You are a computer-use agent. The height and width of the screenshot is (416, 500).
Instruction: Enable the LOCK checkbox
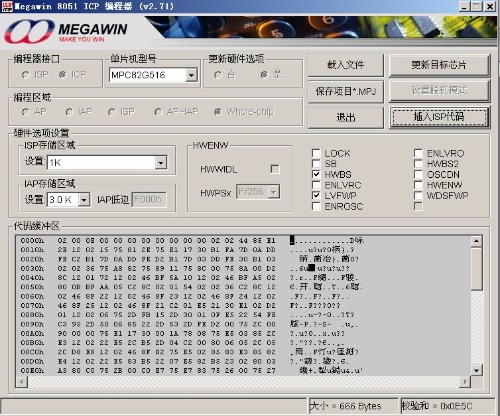point(316,153)
